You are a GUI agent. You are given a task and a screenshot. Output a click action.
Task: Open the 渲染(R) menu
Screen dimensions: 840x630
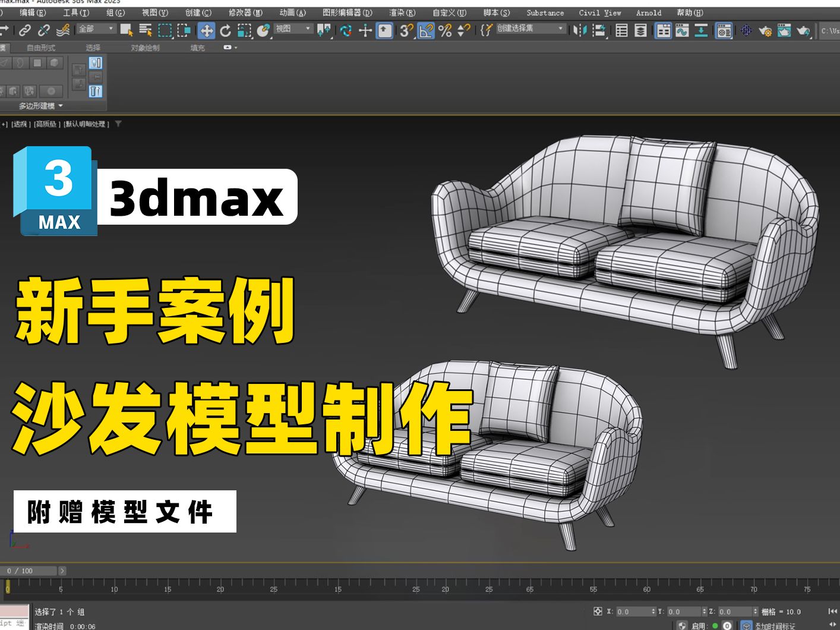[x=402, y=12]
